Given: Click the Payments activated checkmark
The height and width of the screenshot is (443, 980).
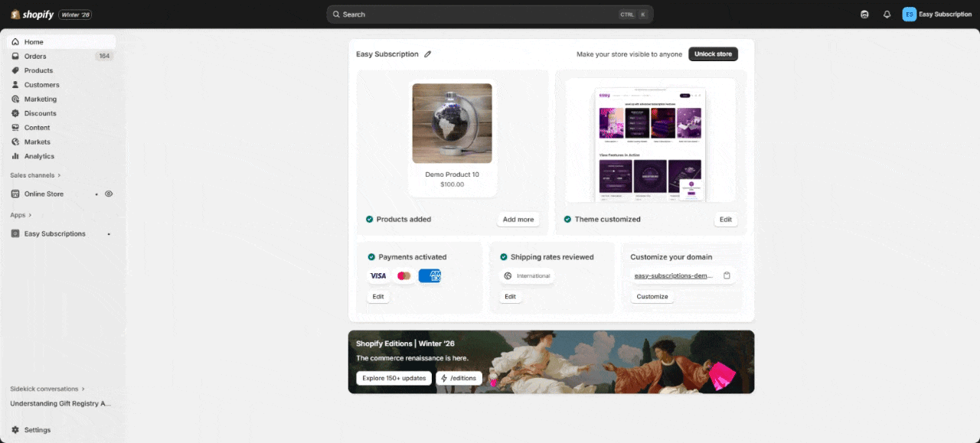Looking at the screenshot, I should click(371, 257).
